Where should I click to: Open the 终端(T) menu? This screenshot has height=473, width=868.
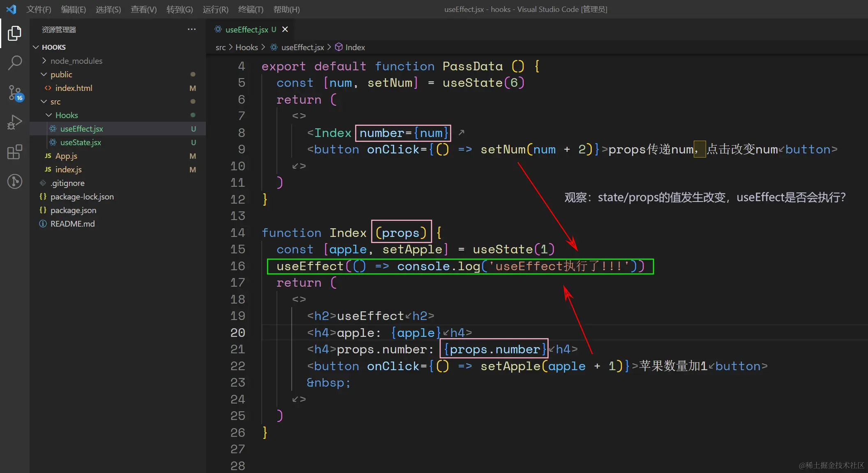click(251, 9)
